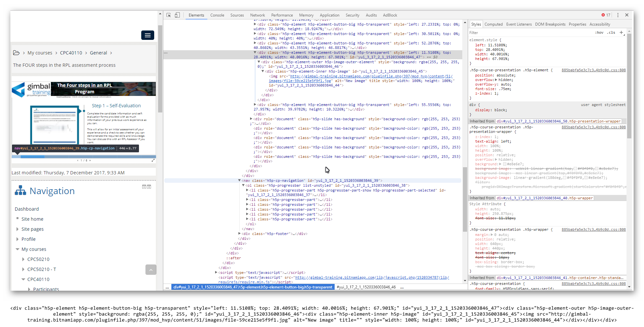The width and height of the screenshot is (644, 327).
Task: Select the #yui_3_17_2_1_1520336003846_46 breadcrumb item
Action: [366, 287]
